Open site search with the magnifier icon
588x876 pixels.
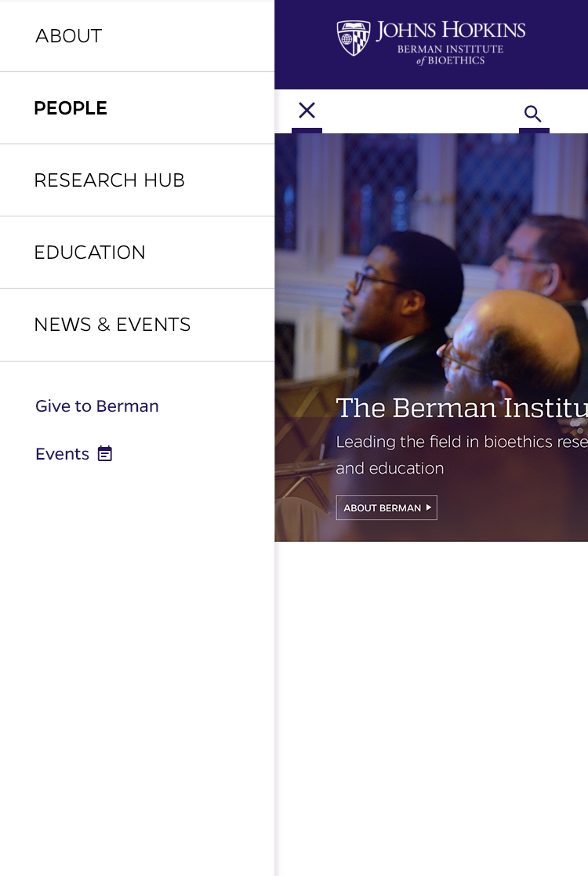pyautogui.click(x=532, y=114)
